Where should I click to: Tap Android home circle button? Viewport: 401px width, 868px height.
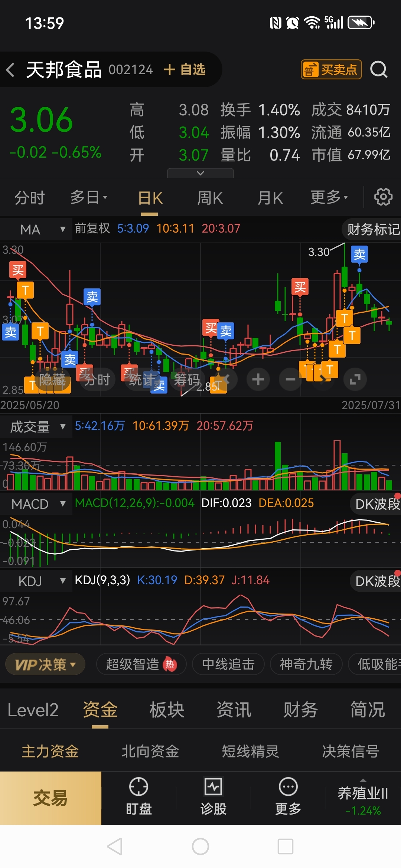(200, 846)
